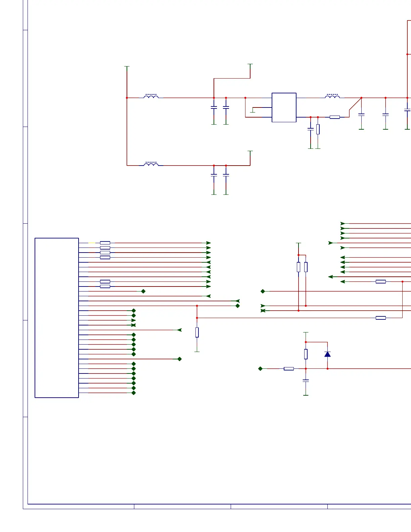Click the inductor feeding the regulator block's input

(151, 97)
